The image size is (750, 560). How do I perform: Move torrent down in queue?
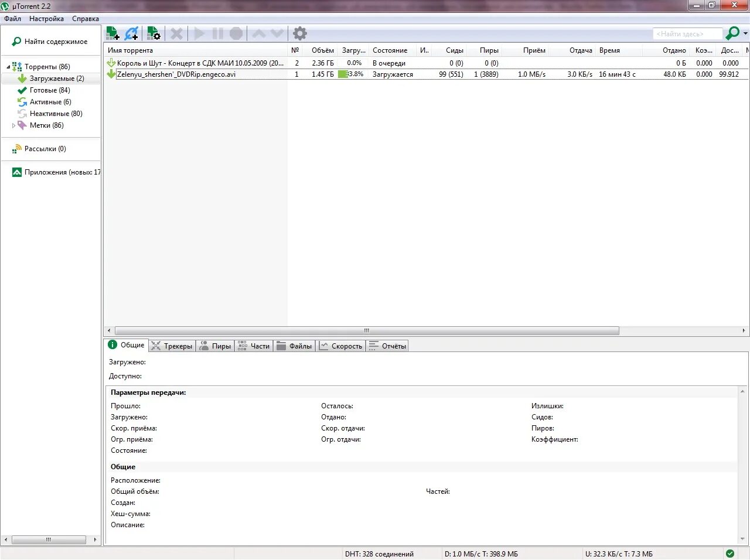(x=277, y=33)
